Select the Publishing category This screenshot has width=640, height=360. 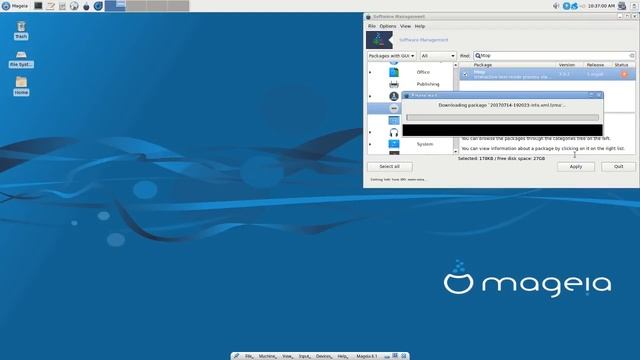pos(428,84)
